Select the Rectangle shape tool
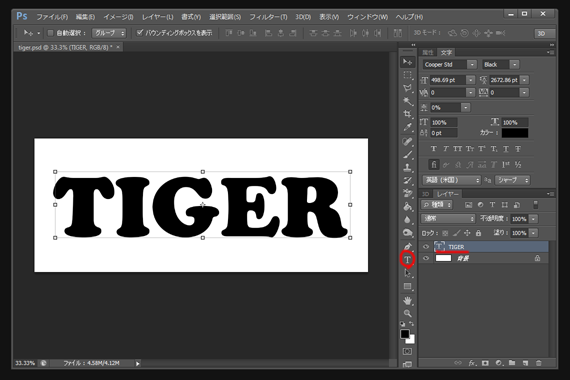This screenshot has height=380, width=570. [x=408, y=287]
